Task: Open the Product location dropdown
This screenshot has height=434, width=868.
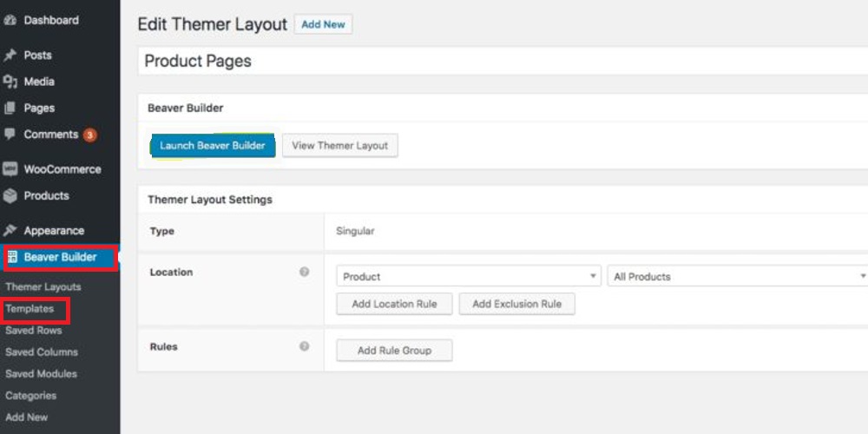Action: [469, 276]
